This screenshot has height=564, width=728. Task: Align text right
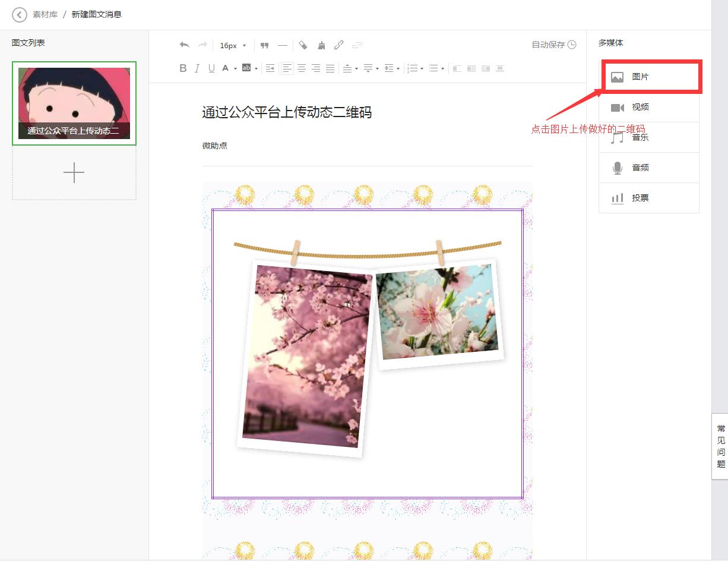pos(316,68)
